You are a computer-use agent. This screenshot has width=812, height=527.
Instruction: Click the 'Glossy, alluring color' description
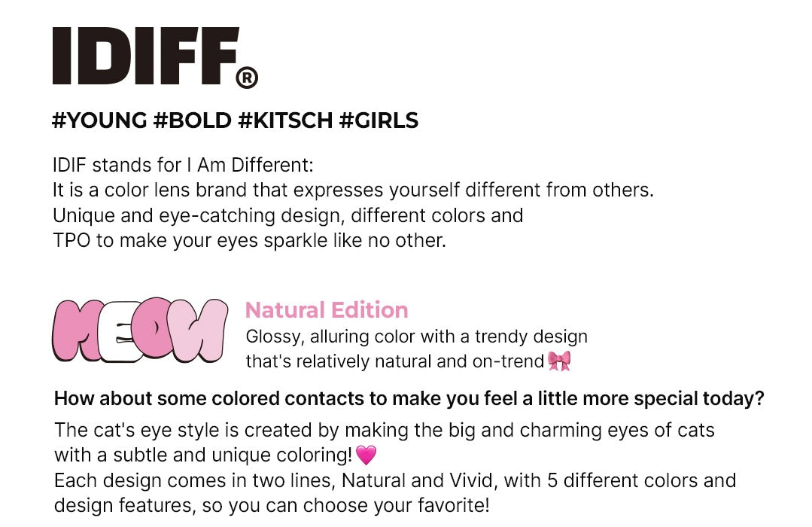tap(416, 337)
